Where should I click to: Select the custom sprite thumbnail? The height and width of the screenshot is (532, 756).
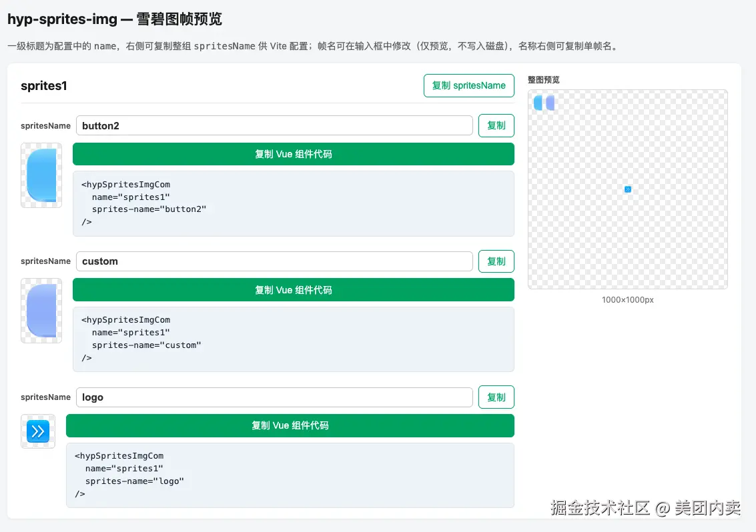click(x=41, y=311)
